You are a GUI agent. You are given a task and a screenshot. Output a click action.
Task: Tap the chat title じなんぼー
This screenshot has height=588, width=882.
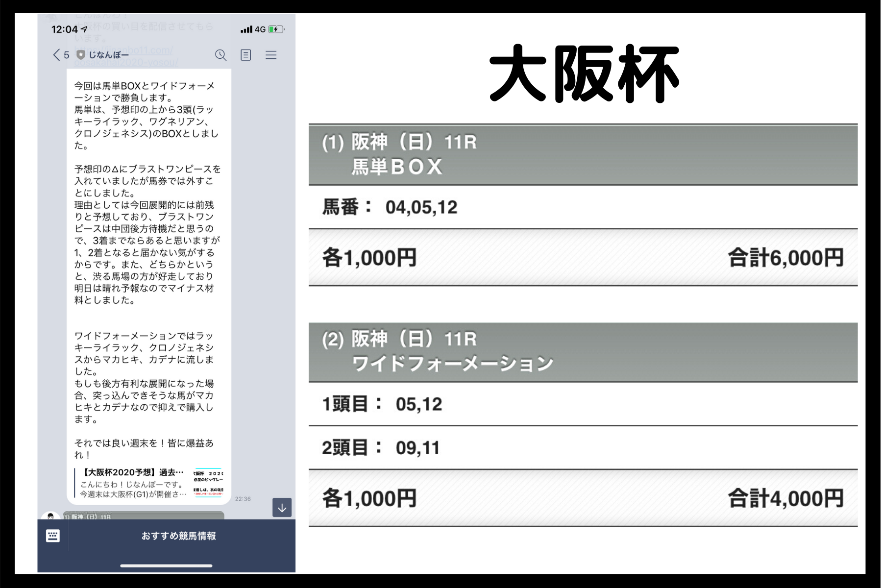click(109, 55)
